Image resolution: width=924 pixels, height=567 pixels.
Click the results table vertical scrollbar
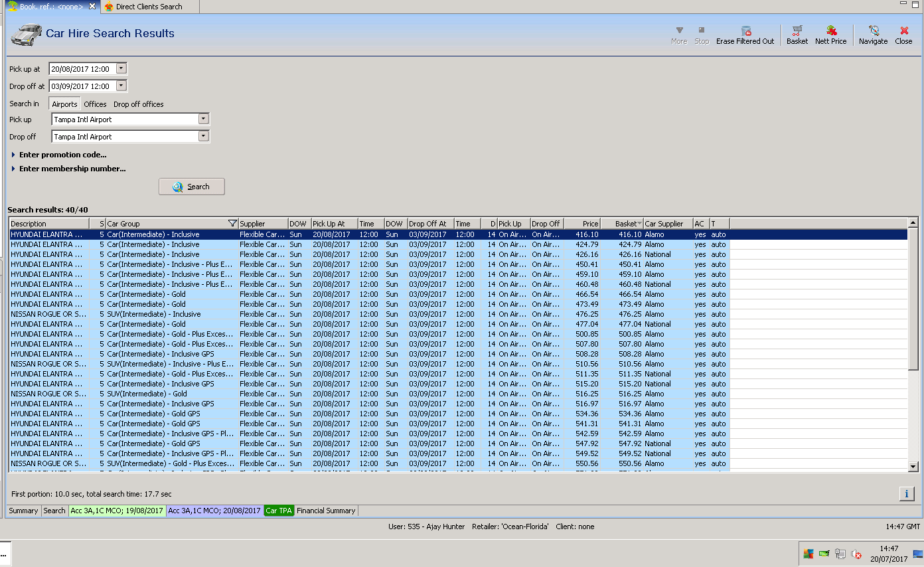click(913, 299)
